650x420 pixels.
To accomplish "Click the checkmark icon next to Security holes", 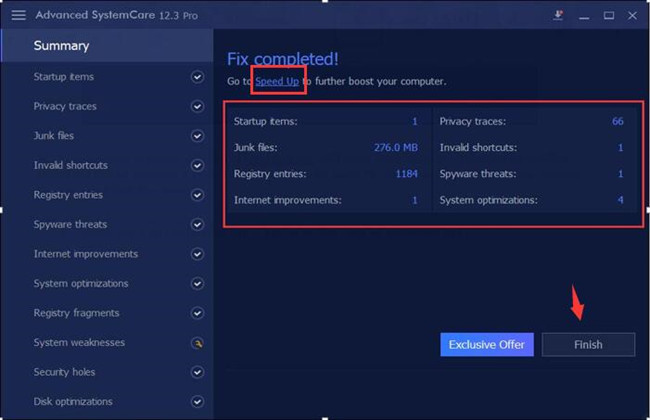I will 197,372.
